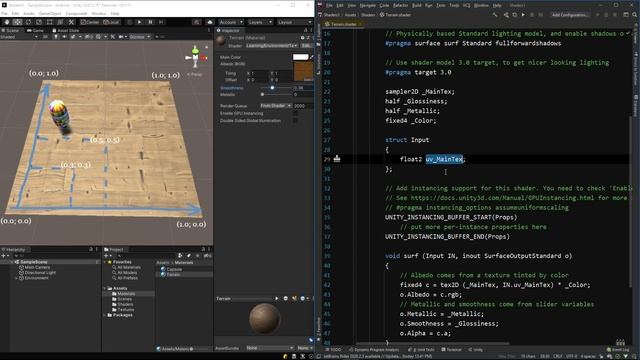Open the material Shader dropdown
Viewport: 640px width, 360px height.
pos(272,46)
